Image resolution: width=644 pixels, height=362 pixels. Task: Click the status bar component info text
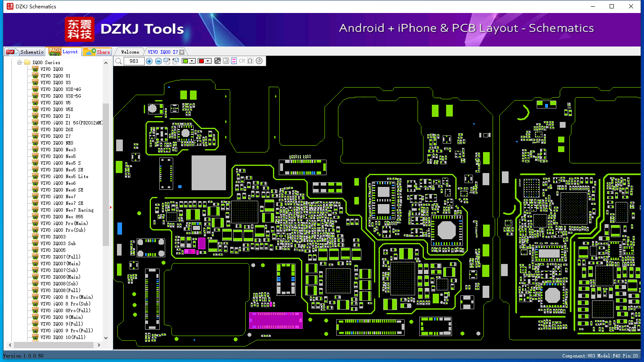pyautogui.click(x=600, y=356)
